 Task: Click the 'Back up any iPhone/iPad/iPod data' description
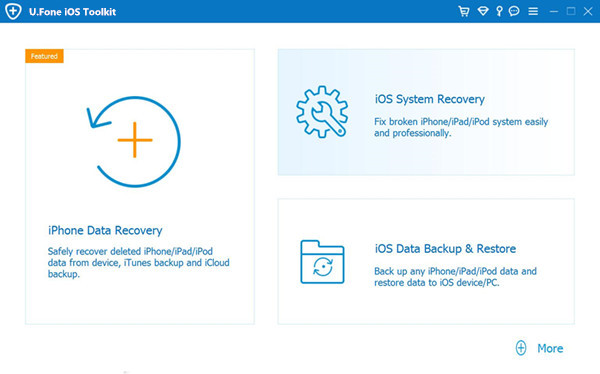click(x=455, y=277)
